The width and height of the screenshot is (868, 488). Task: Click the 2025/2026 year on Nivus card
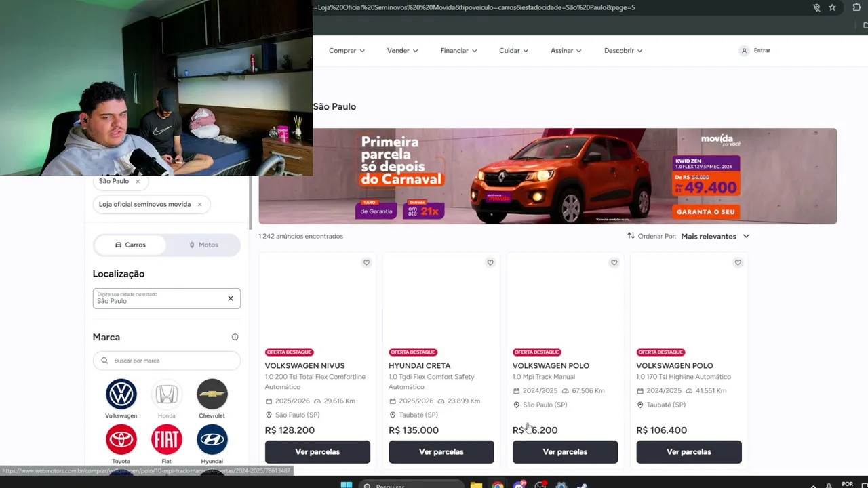coord(292,401)
